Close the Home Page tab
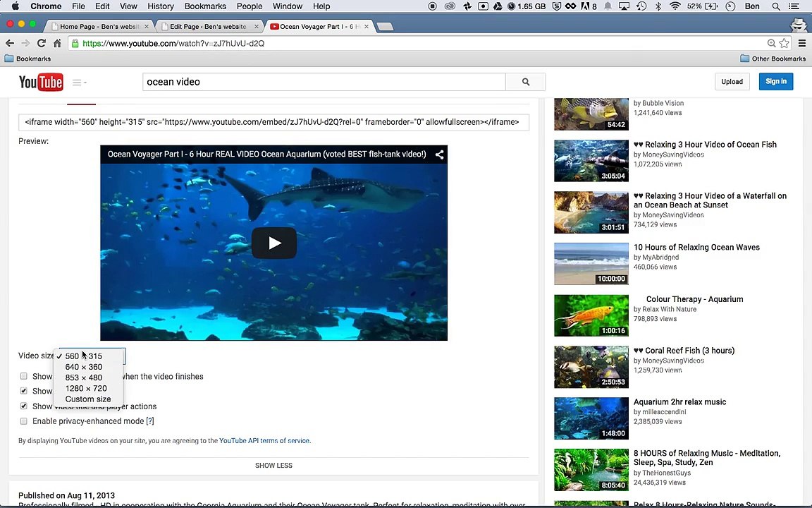812x508 pixels. coord(147,26)
